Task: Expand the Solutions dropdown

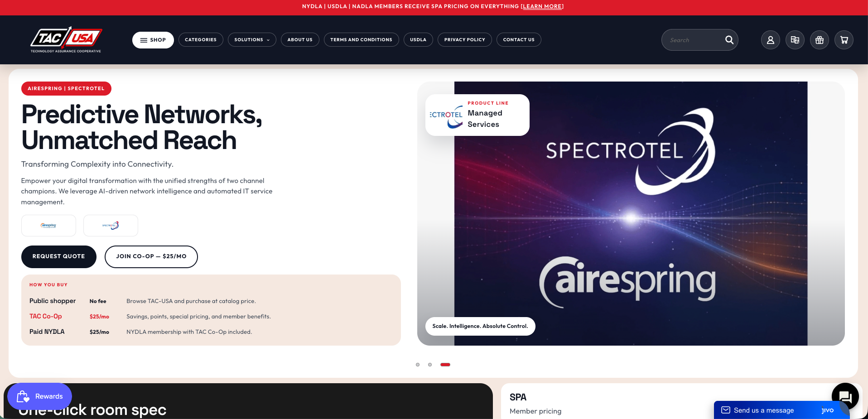Action: coord(252,40)
